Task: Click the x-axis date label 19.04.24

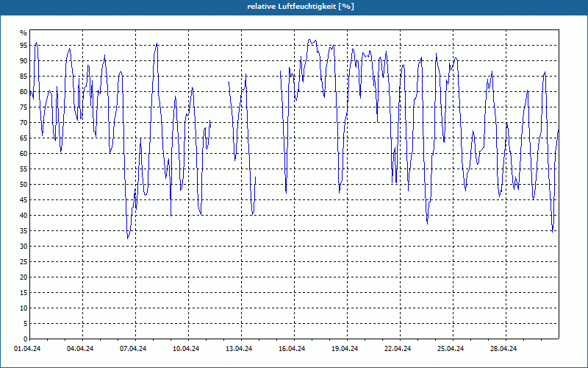Action: tap(344, 349)
